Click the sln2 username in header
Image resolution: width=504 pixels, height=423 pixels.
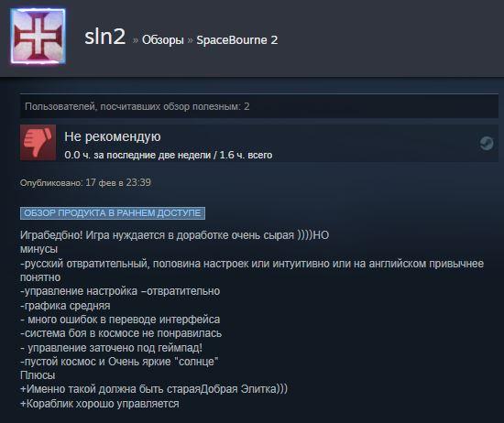(105, 37)
